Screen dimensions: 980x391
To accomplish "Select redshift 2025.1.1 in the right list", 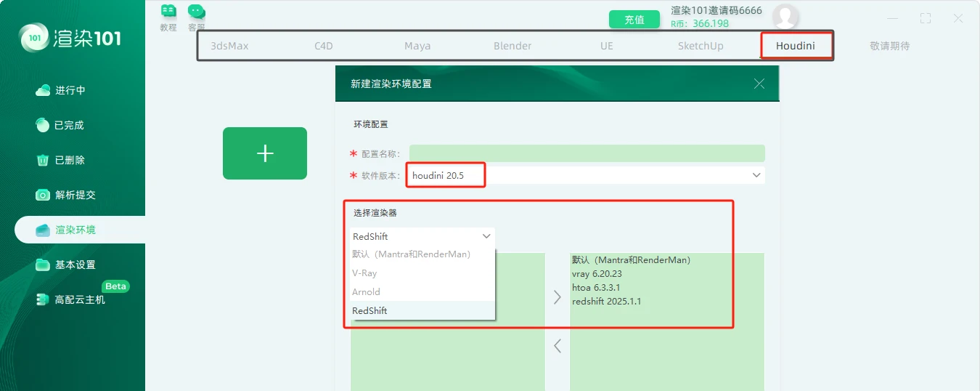I will click(x=607, y=302).
